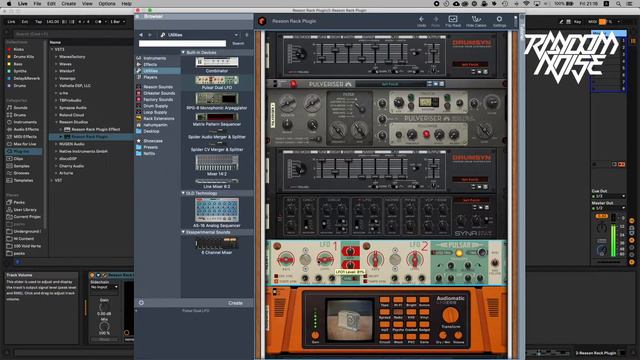Screen dimensions: 640x360
Task: Click Tap tempo button
Action: point(38,22)
